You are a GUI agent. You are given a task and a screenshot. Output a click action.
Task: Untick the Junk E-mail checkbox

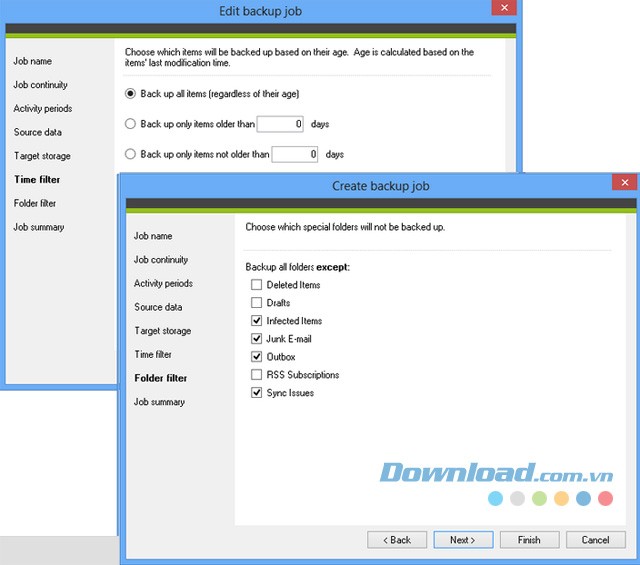click(x=257, y=339)
